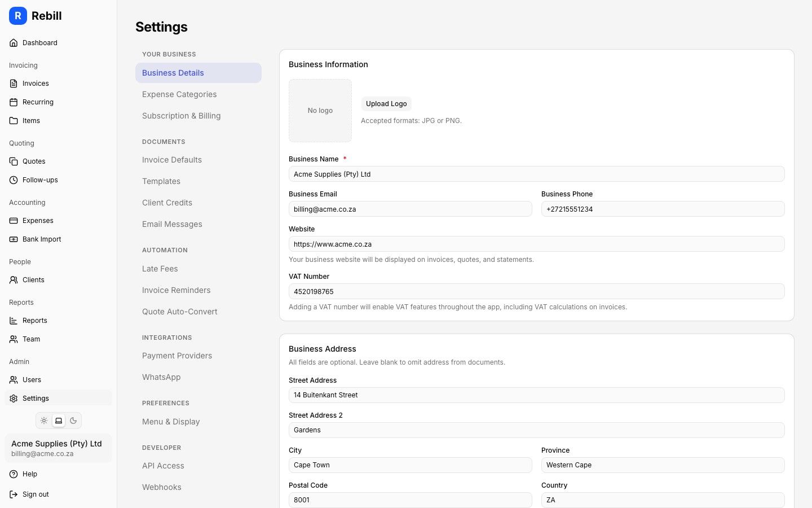Switch to light theme sun icon

(x=44, y=421)
